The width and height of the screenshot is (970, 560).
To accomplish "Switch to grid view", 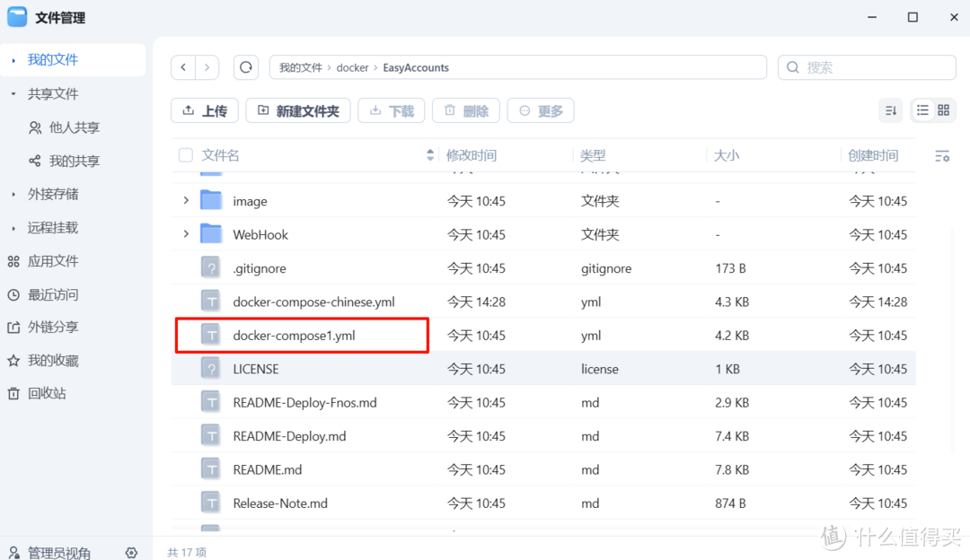I will (941, 109).
